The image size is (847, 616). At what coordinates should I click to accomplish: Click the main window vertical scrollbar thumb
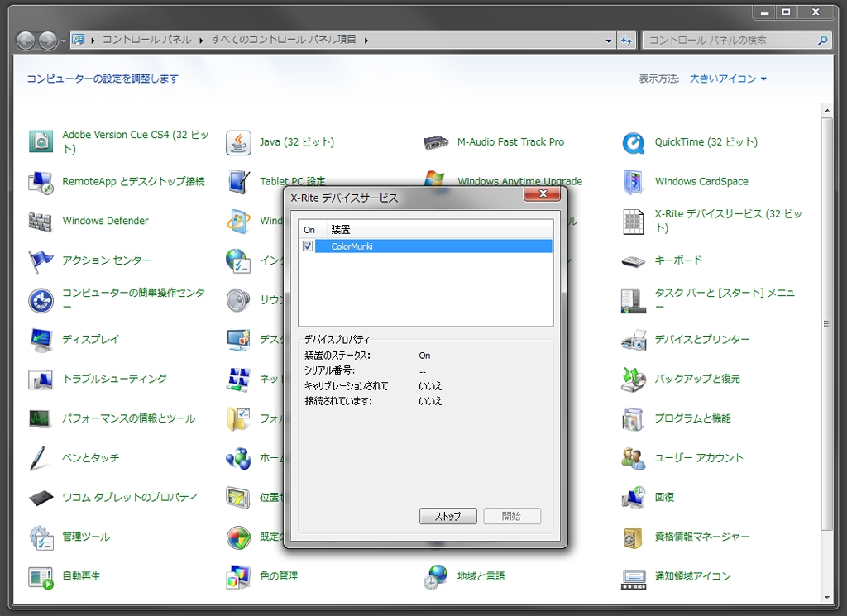point(826,324)
